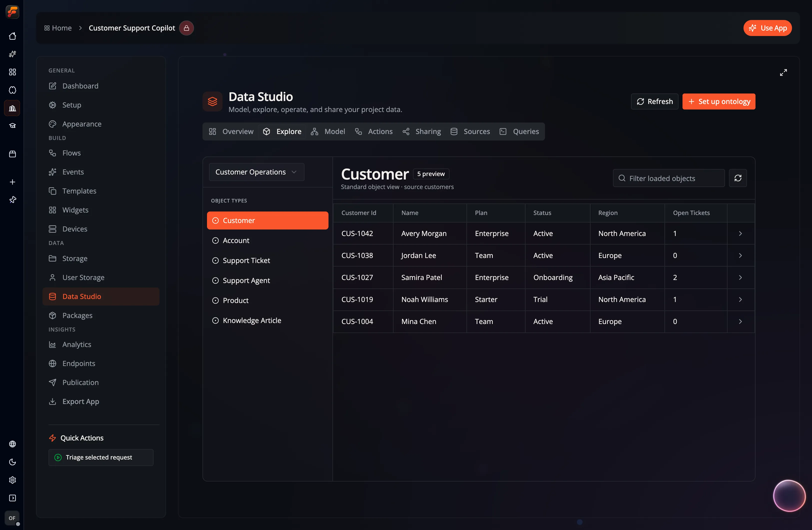Viewport: 812px width, 530px height.
Task: Click the plus icon in the left rail
Action: (12, 182)
